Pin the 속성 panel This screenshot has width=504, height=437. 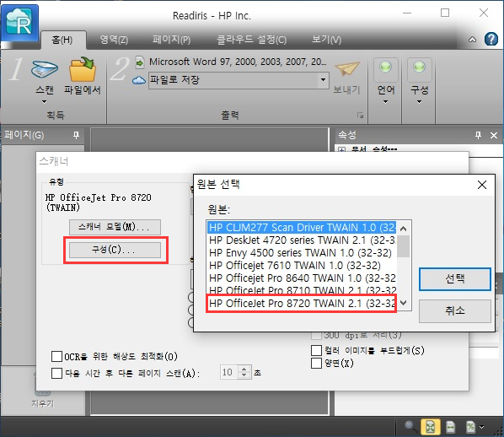478,135
